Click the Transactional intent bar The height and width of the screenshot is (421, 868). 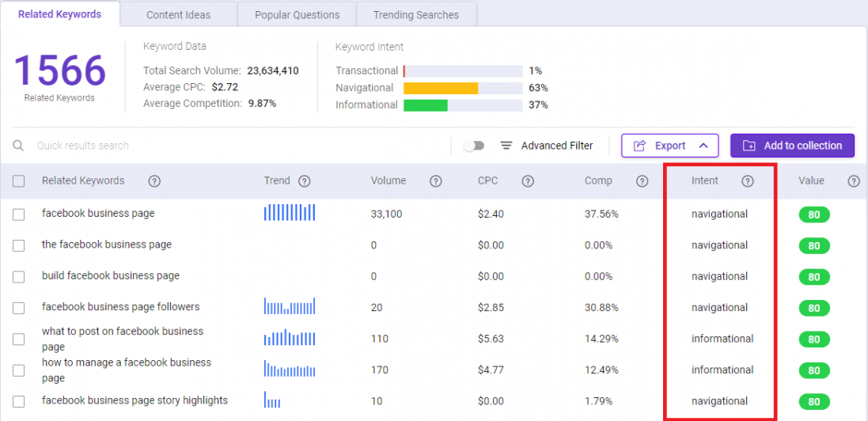click(463, 71)
